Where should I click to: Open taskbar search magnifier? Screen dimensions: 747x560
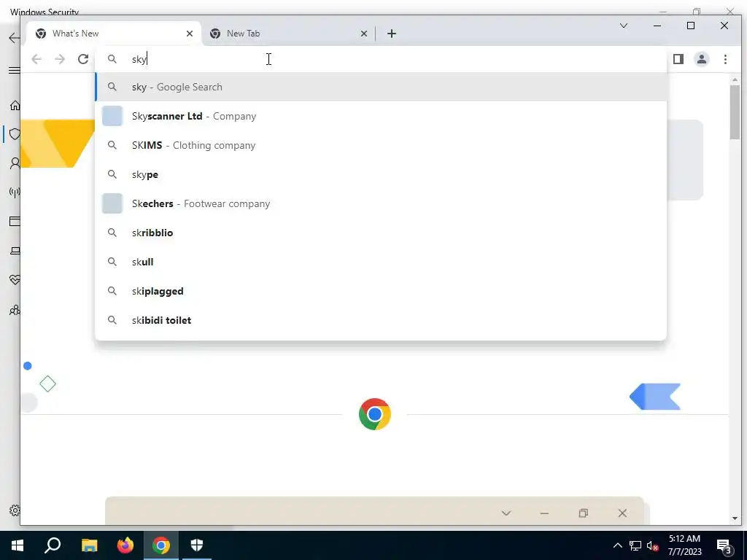point(53,545)
